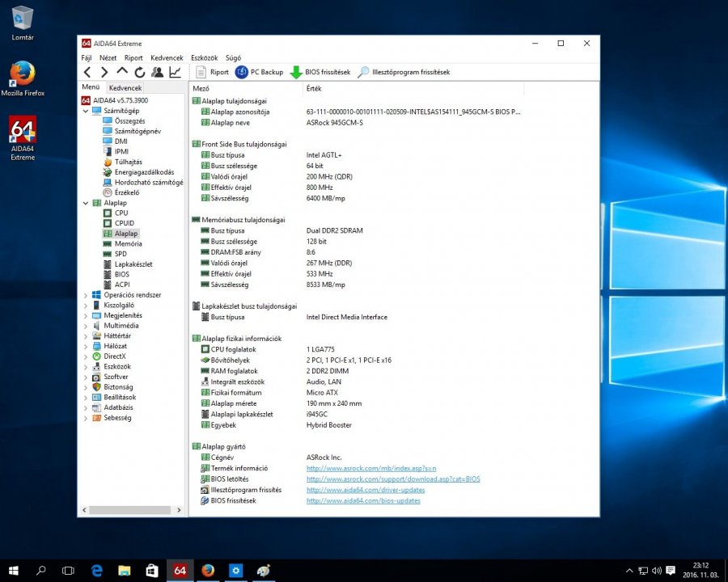Click the Riport toolbar button
This screenshot has height=582, width=728.
[x=212, y=72]
